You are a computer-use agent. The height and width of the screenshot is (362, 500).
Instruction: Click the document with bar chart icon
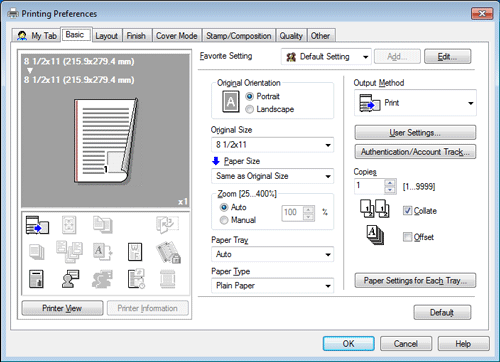[x=36, y=279]
